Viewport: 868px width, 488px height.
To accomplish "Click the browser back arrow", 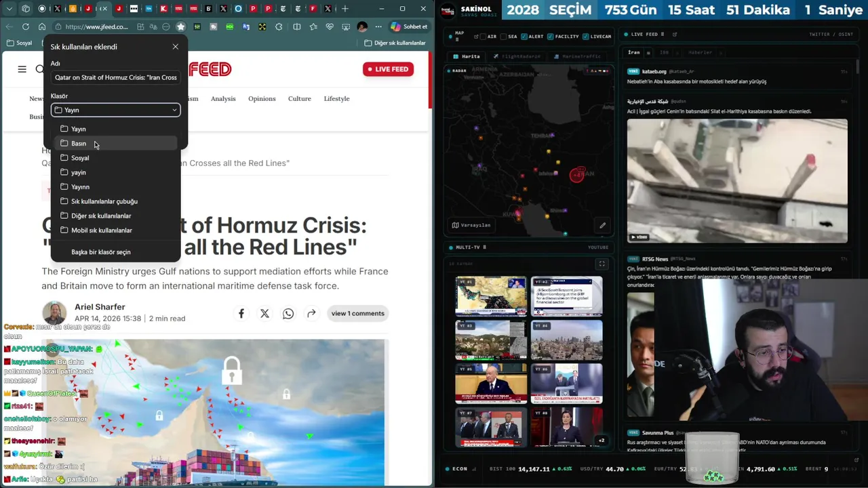I will click(x=9, y=26).
